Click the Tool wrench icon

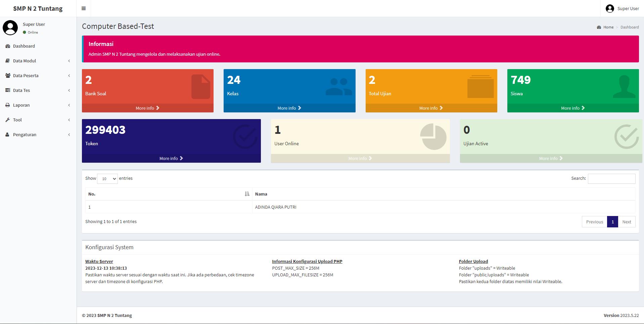pos(8,120)
